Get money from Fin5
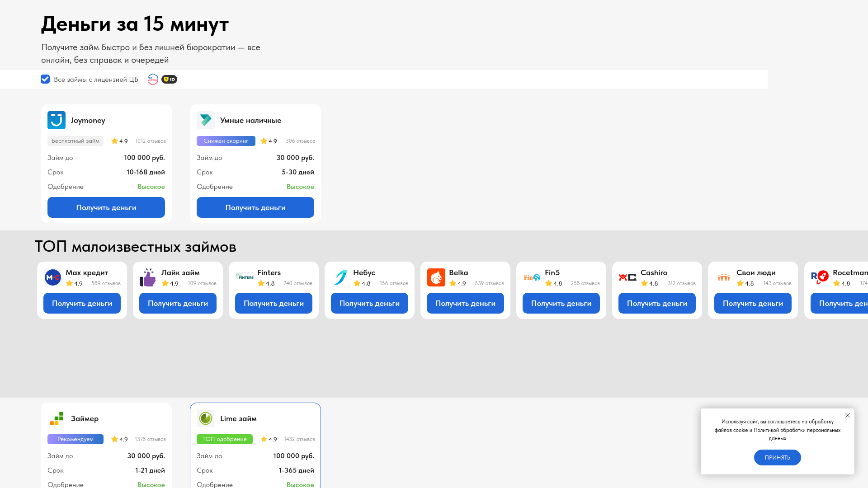The image size is (868, 488). tap(561, 303)
